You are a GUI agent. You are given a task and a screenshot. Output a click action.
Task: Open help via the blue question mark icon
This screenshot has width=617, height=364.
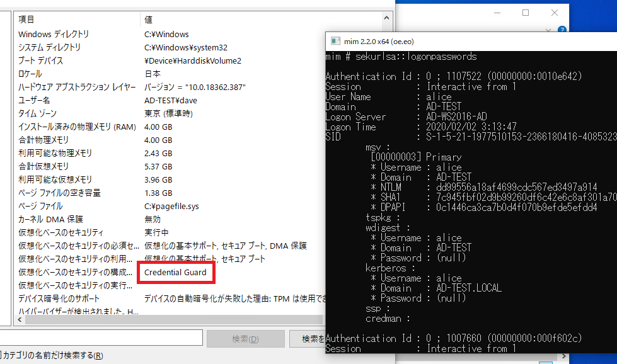click(x=562, y=30)
